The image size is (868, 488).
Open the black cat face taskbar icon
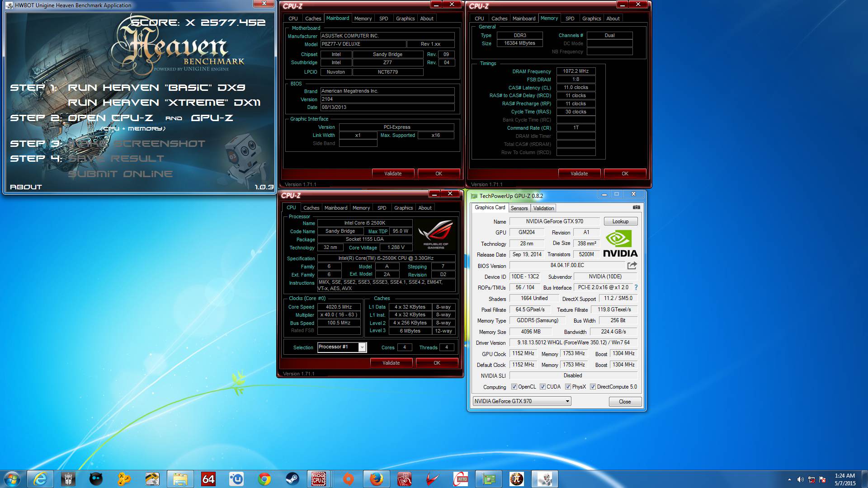point(96,479)
